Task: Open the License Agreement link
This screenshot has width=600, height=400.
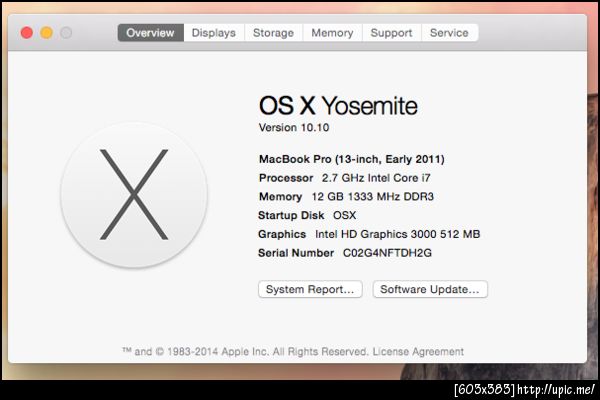Action: point(418,351)
